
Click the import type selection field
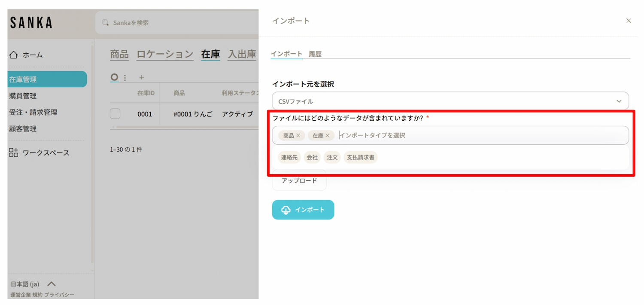click(450, 135)
